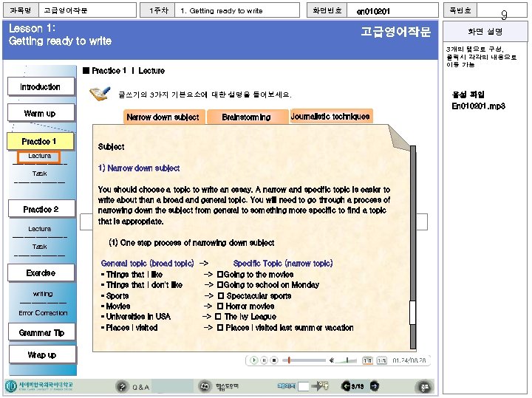Set playback speed to 1.5
Viewport: 532px width, 398px height.
pyautogui.click(x=382, y=360)
